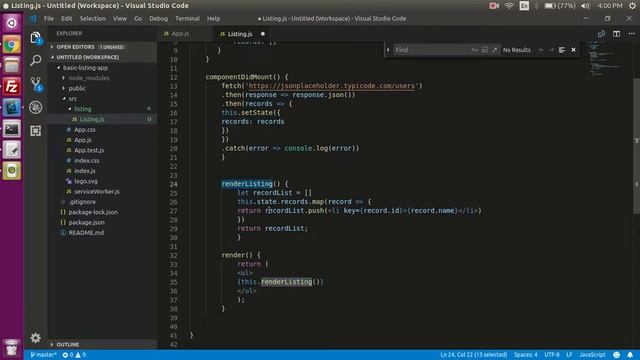The width and height of the screenshot is (640, 360).
Task: Launch Google Chrome from Ubuntu dock
Action: tap(11, 44)
